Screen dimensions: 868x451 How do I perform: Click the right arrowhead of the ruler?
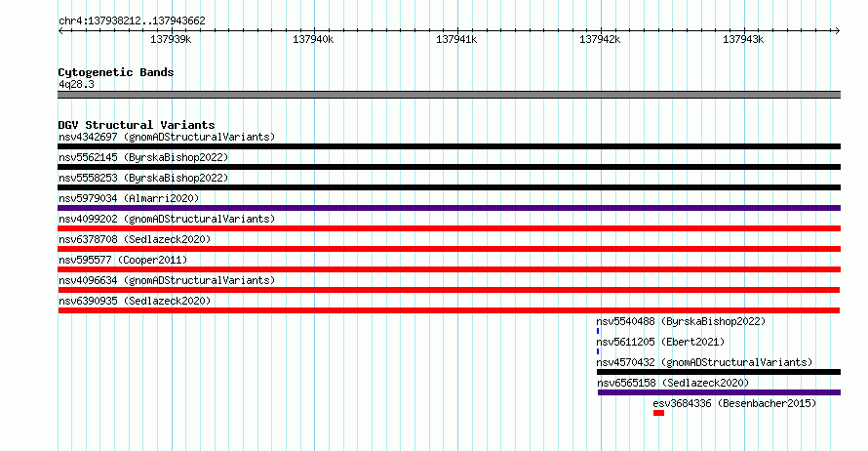pyautogui.click(x=838, y=31)
